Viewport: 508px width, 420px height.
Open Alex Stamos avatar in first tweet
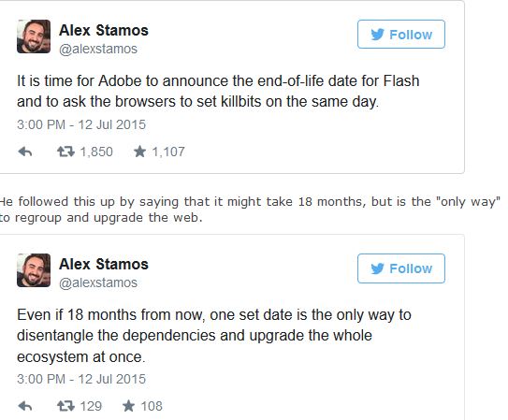[x=34, y=36]
